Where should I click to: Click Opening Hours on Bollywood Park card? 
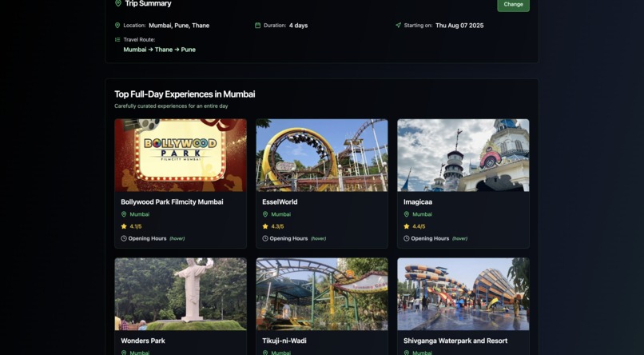pos(147,239)
